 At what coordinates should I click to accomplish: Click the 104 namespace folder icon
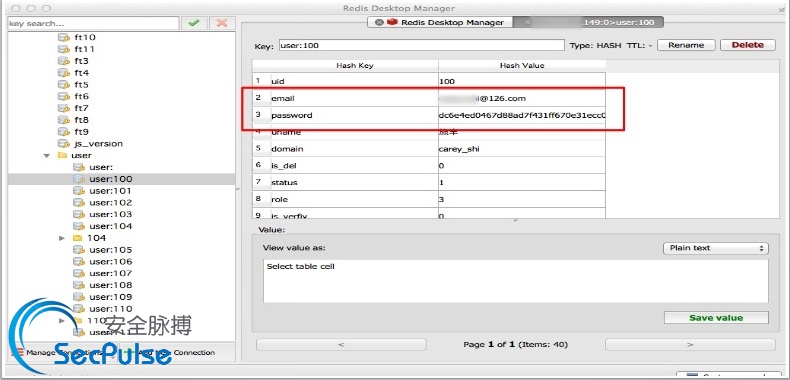coord(78,238)
